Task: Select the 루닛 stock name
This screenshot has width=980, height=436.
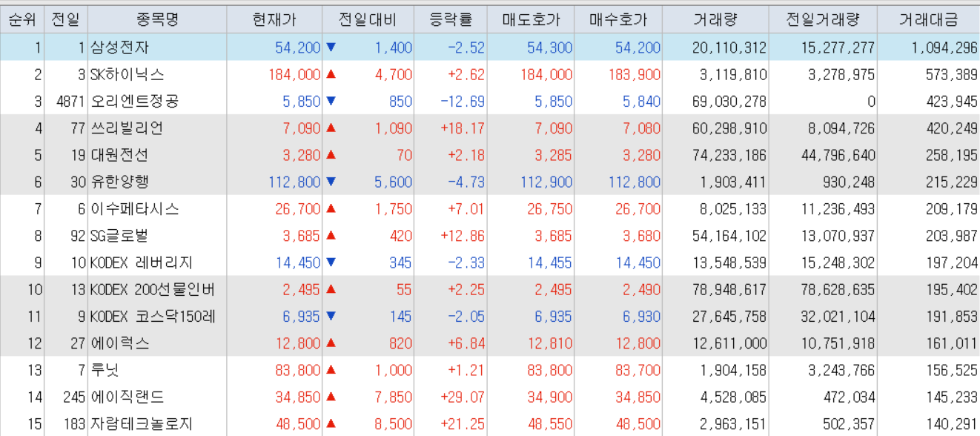Action: (x=105, y=371)
